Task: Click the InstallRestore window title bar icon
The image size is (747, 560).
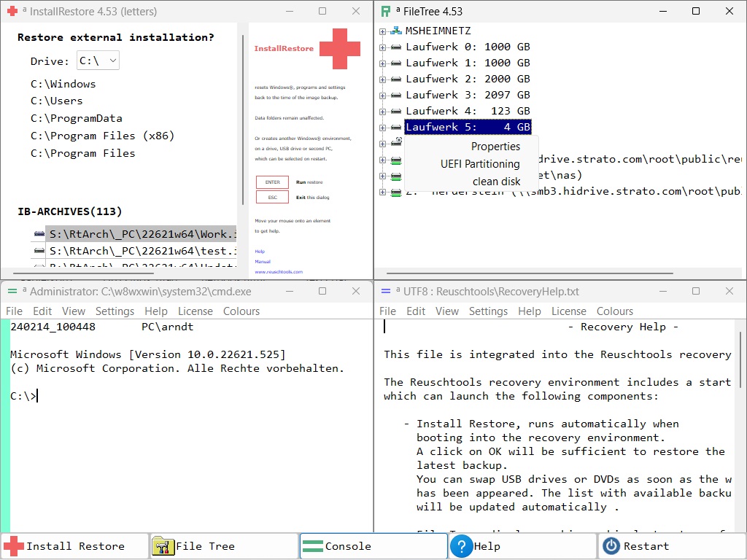Action: (12, 11)
